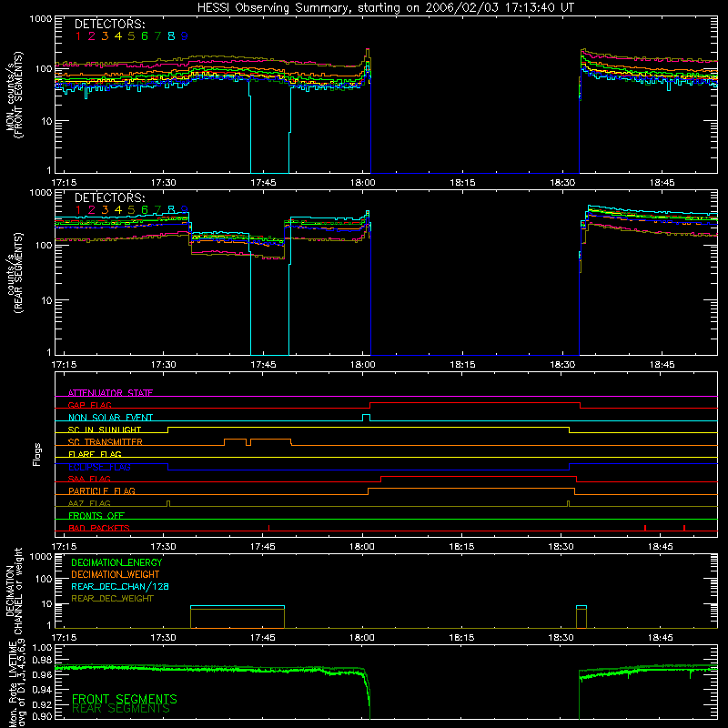Select the SC_TRANSMITTER flag label
728x728 pixels.
[106, 442]
